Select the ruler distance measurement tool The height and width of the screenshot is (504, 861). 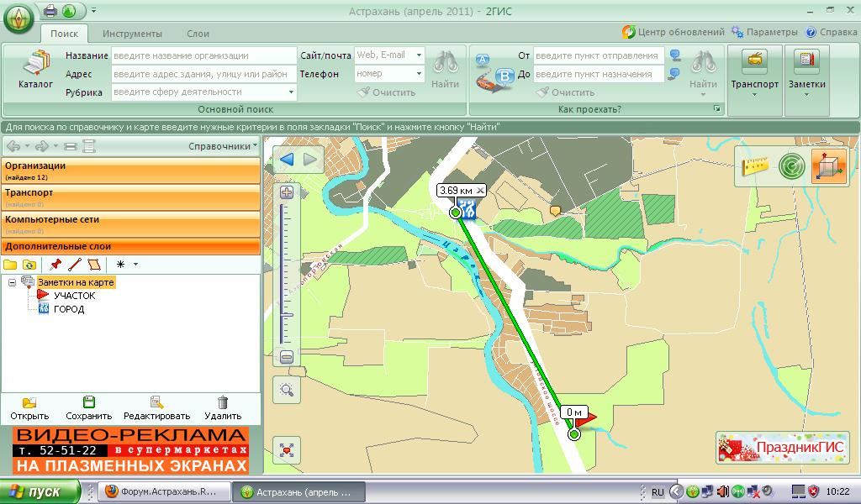tap(756, 165)
